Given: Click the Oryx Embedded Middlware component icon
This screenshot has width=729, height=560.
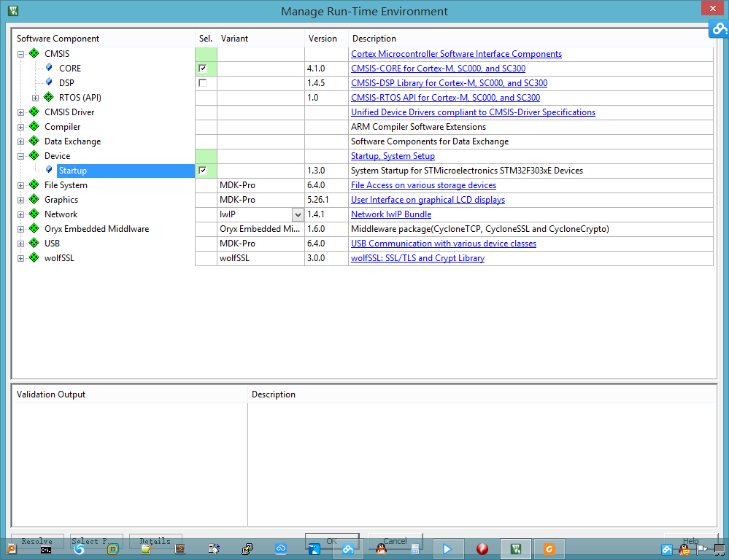Looking at the screenshot, I should coord(34,229).
